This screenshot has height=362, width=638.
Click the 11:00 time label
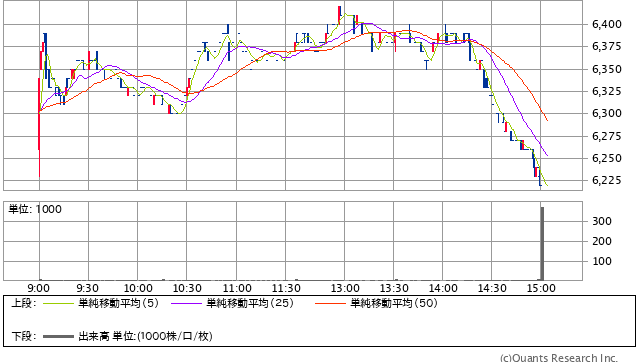pyautogui.click(x=237, y=288)
